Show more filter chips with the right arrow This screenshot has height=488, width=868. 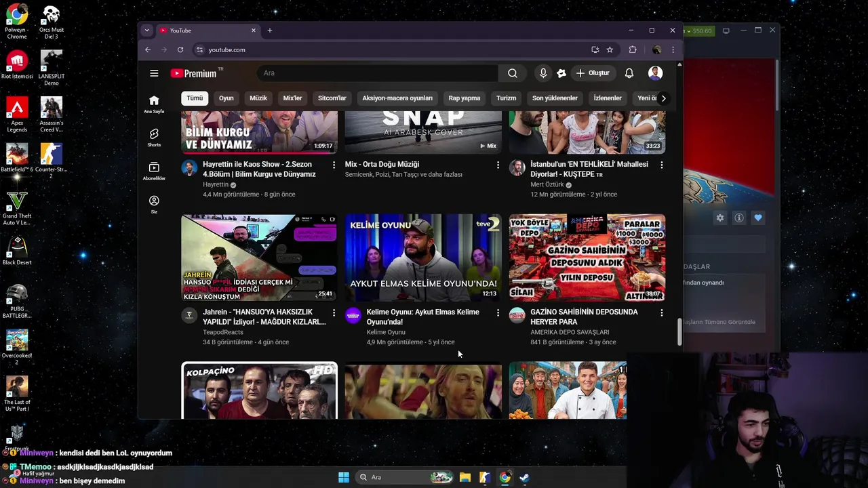coord(663,98)
